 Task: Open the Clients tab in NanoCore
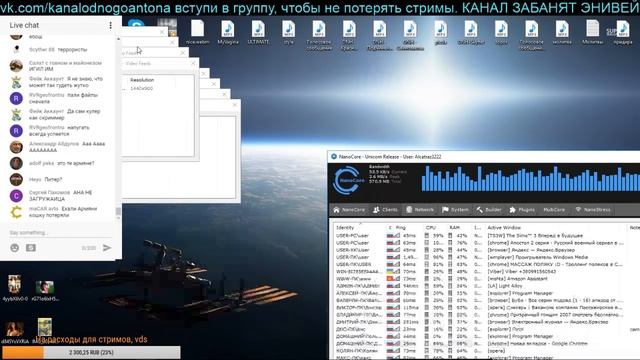pyautogui.click(x=385, y=210)
